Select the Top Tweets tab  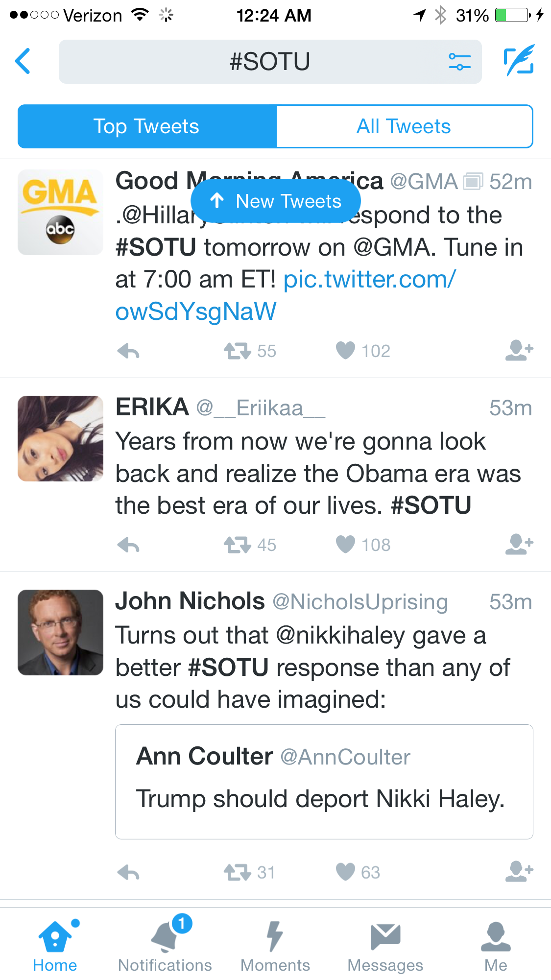[x=146, y=126]
